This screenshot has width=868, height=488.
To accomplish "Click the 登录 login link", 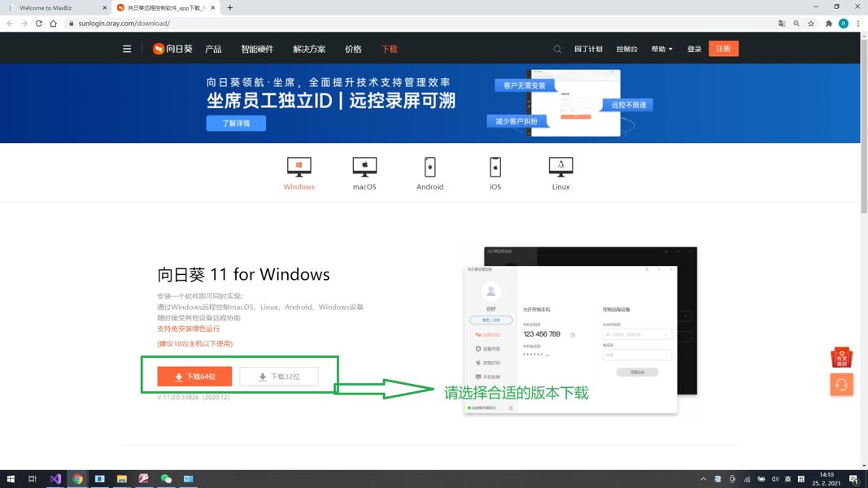I will click(x=694, y=50).
